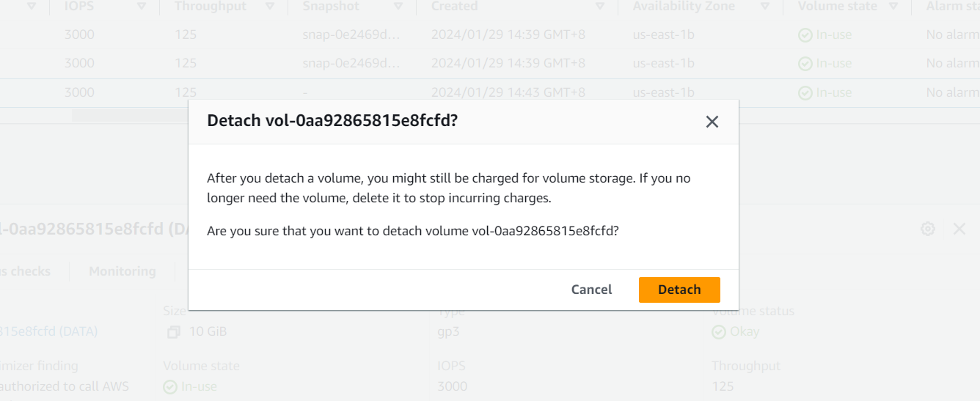
Task: Click the first snap-0e2469d snapshot link
Action: click(x=351, y=34)
